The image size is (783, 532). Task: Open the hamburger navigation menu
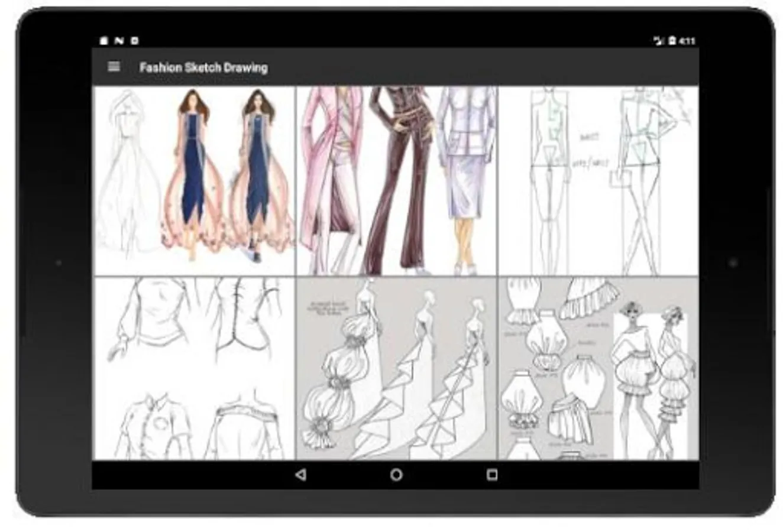114,67
